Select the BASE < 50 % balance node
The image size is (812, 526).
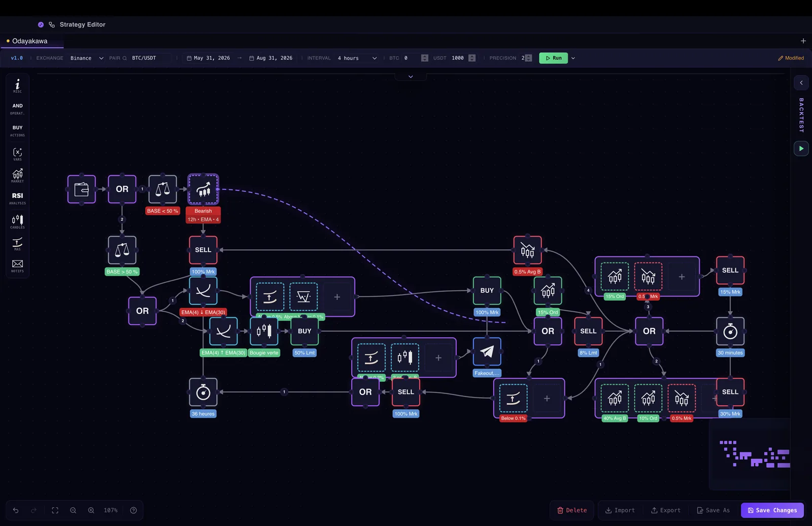click(x=162, y=189)
